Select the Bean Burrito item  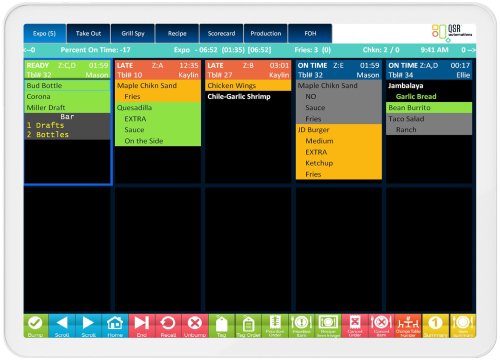click(x=429, y=108)
